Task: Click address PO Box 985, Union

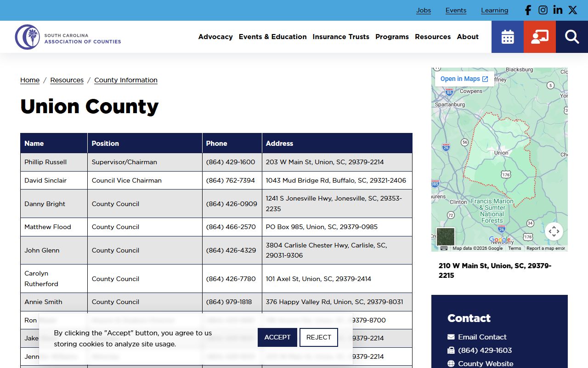Action: [322, 227]
